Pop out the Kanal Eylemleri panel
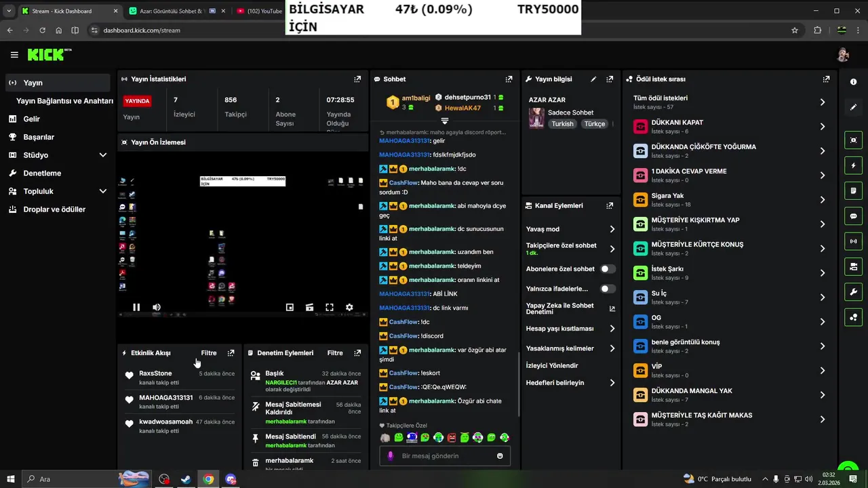Viewport: 868px width, 488px height. [610, 205]
